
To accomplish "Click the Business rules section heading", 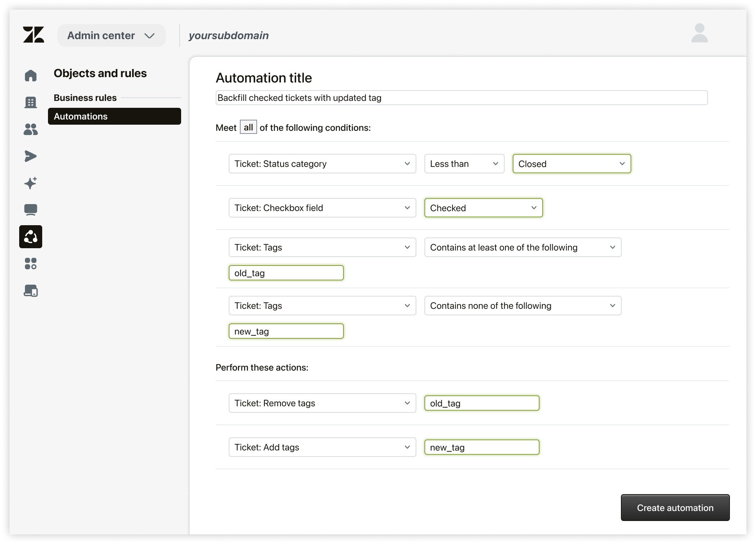I will [85, 98].
